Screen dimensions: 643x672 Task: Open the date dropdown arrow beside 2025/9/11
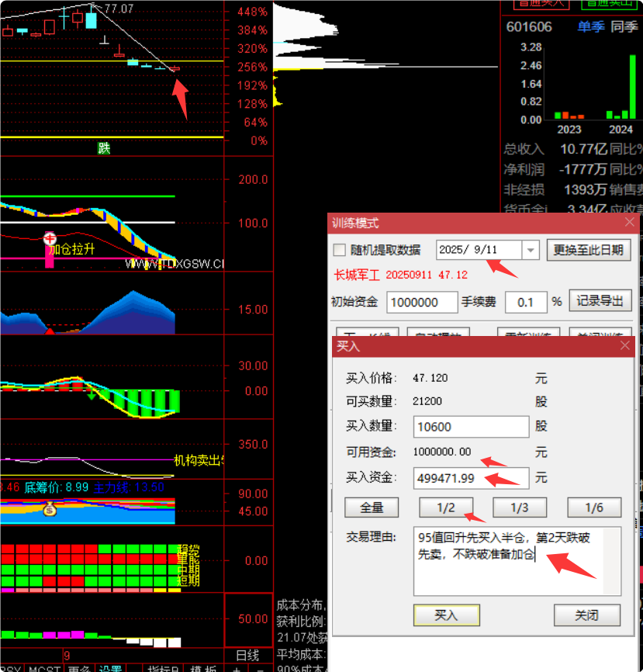coord(531,250)
